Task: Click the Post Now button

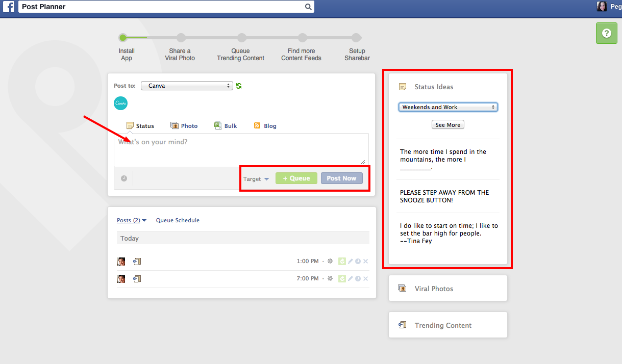Action: [x=342, y=178]
